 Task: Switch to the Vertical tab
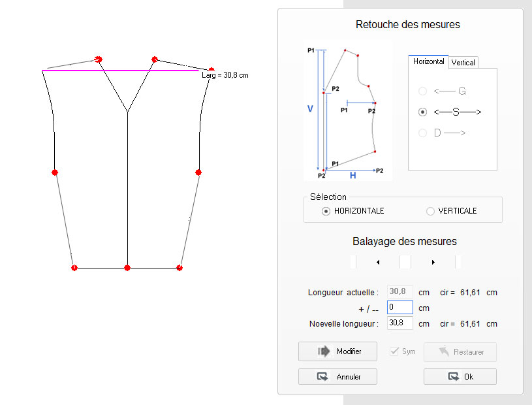pos(463,62)
